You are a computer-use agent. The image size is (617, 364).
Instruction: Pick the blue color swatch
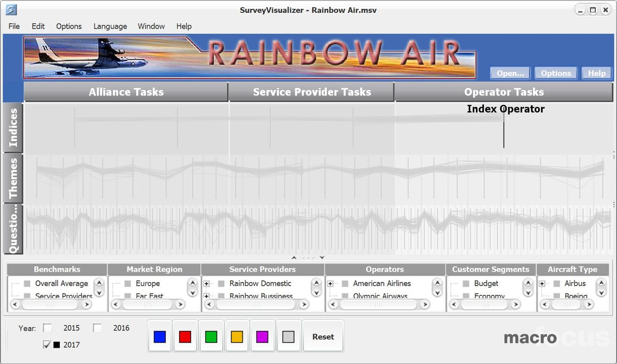[159, 337]
